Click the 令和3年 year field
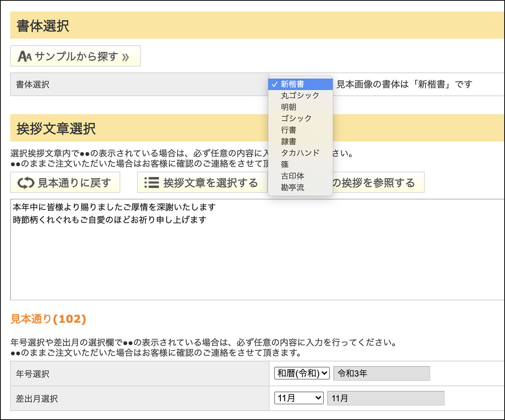Screen dimensions: 505x420 (x=382, y=373)
